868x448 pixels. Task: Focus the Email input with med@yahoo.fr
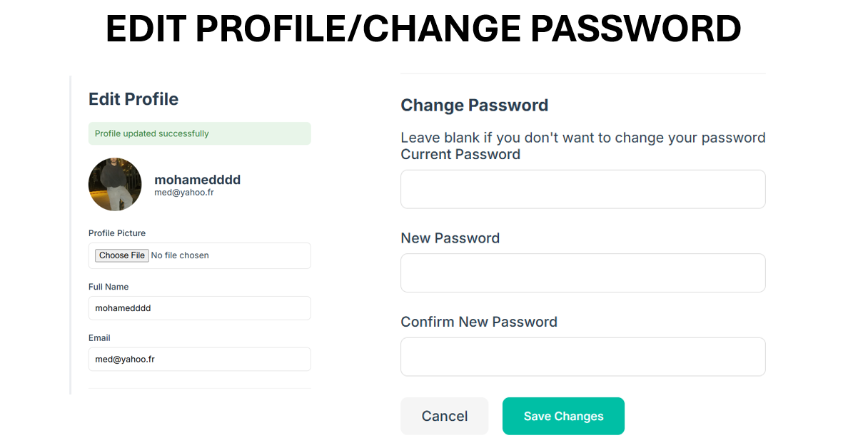pyautogui.click(x=200, y=360)
